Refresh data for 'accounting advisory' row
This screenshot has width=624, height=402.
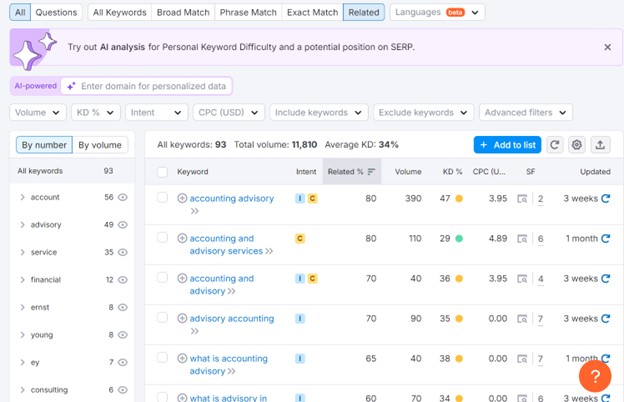tap(605, 198)
